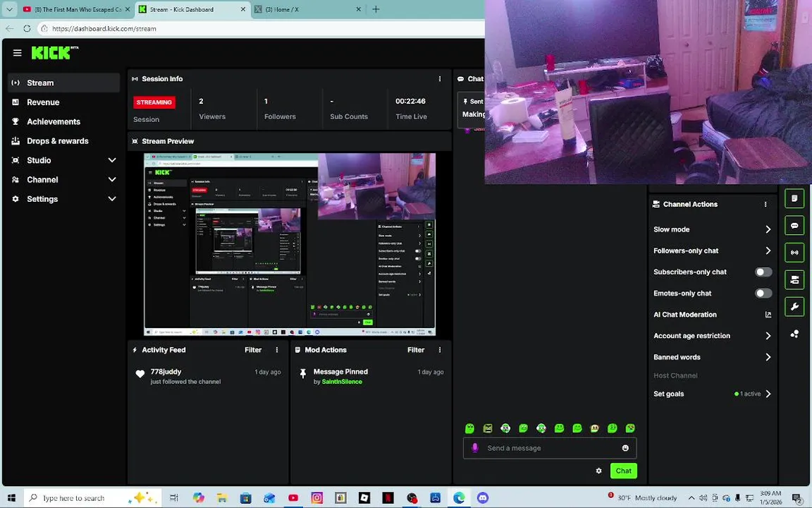Select Achievements in the sidebar
The image size is (812, 508).
[63, 121]
